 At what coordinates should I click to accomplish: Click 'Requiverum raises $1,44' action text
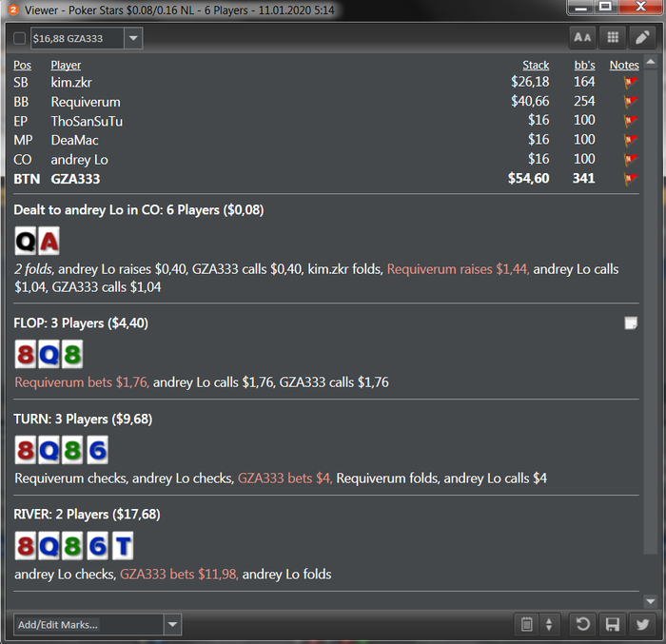click(458, 269)
